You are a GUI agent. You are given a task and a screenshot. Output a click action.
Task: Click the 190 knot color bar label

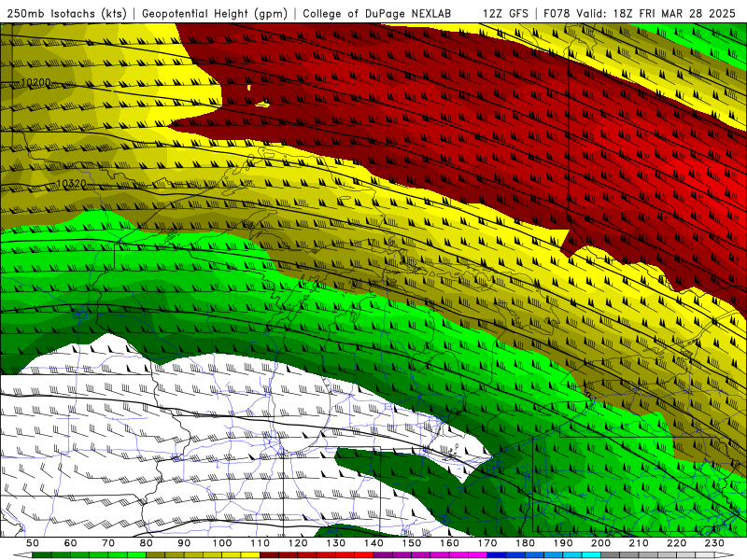pos(563,543)
